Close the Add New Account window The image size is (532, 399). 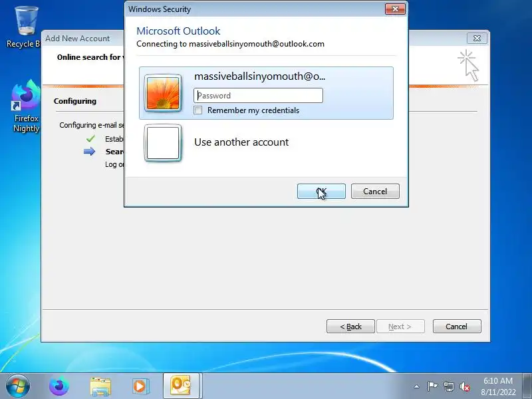(x=477, y=38)
